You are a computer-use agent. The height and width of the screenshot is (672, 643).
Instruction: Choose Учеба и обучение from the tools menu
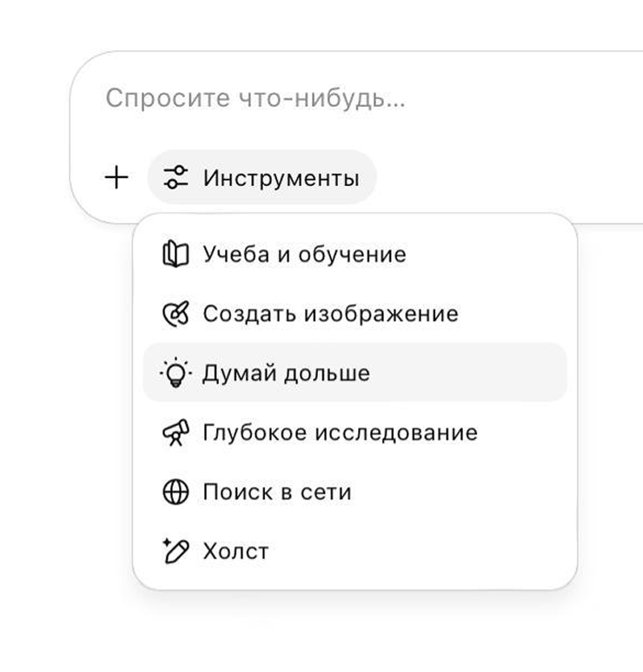[355, 254]
